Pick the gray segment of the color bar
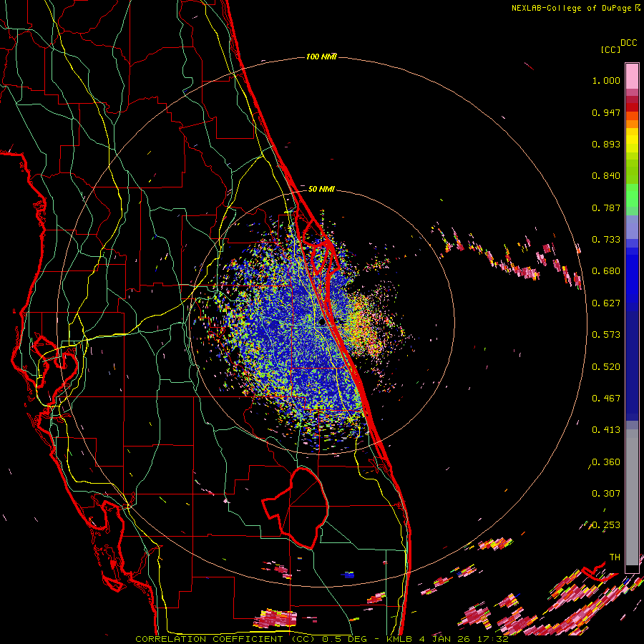The image size is (644, 644). [632, 497]
